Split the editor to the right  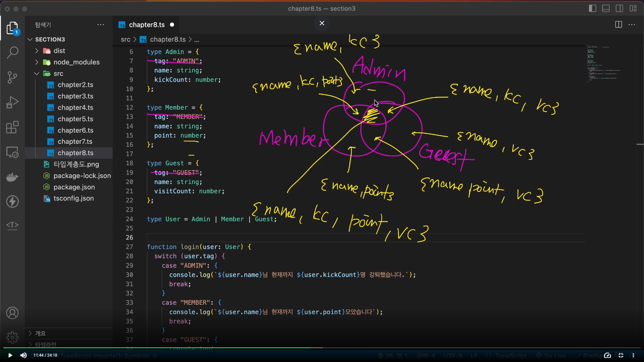pos(619,24)
